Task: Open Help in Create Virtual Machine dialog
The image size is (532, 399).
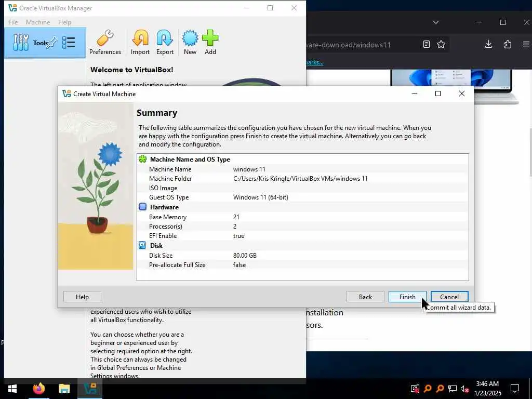Action: tap(82, 297)
